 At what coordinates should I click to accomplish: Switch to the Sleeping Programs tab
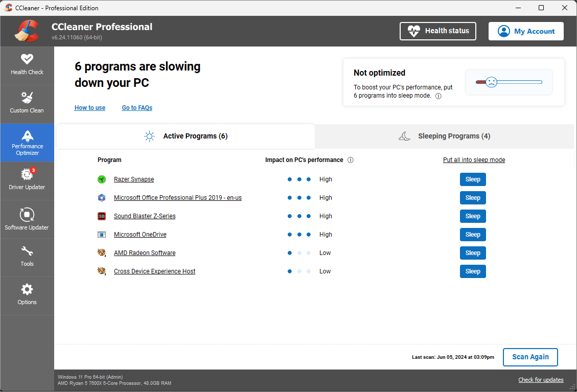pos(444,136)
